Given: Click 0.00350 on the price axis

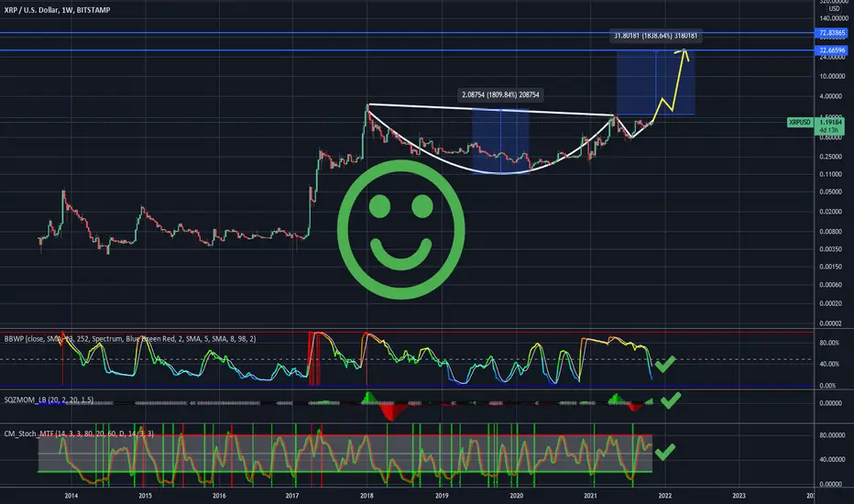Looking at the screenshot, I should pyautogui.click(x=832, y=249).
